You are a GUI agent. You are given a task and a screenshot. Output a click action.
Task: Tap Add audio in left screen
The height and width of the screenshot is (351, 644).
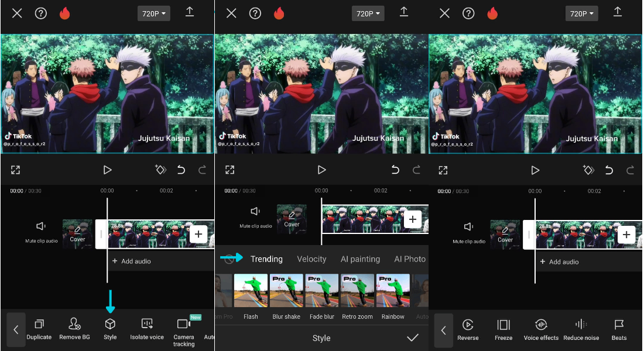click(131, 261)
